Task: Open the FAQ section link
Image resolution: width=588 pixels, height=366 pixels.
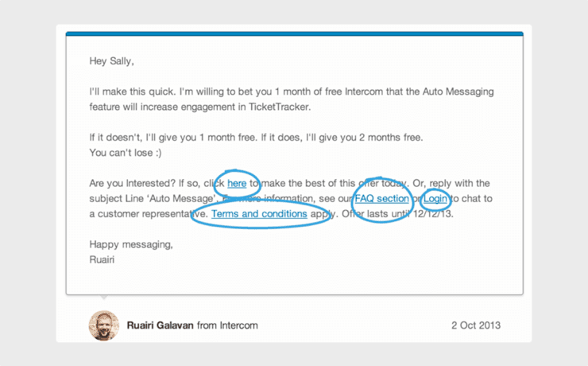Action: pyautogui.click(x=381, y=199)
